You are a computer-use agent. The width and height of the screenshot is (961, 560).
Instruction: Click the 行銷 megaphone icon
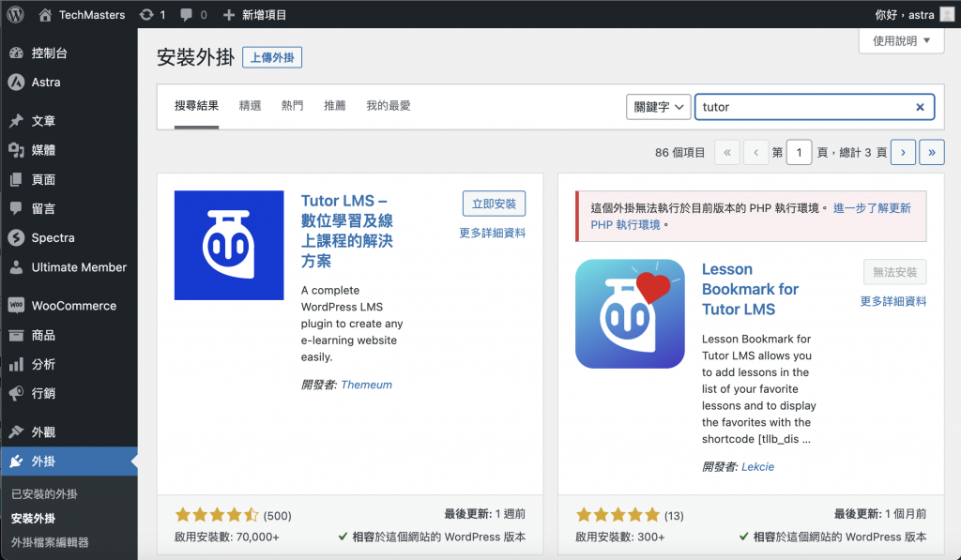click(17, 393)
